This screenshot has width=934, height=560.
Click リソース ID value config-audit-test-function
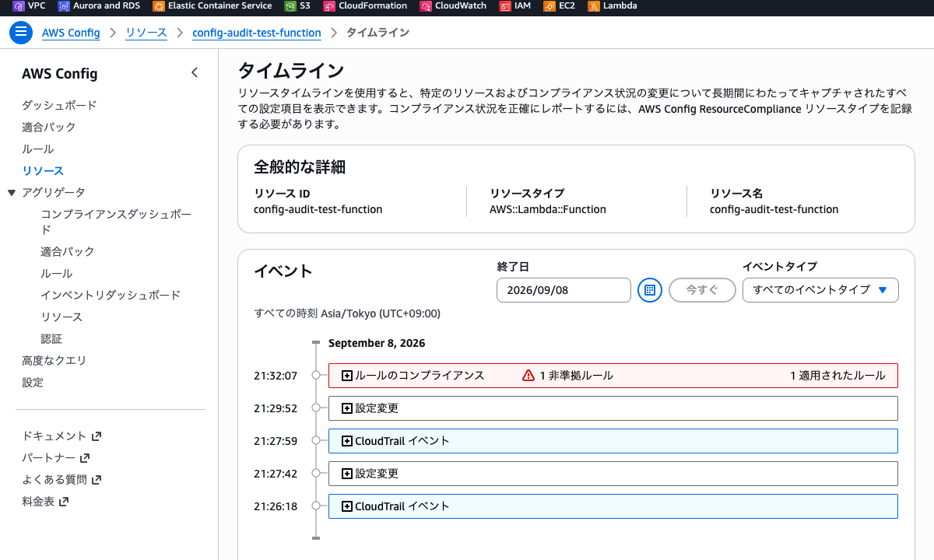pos(318,209)
